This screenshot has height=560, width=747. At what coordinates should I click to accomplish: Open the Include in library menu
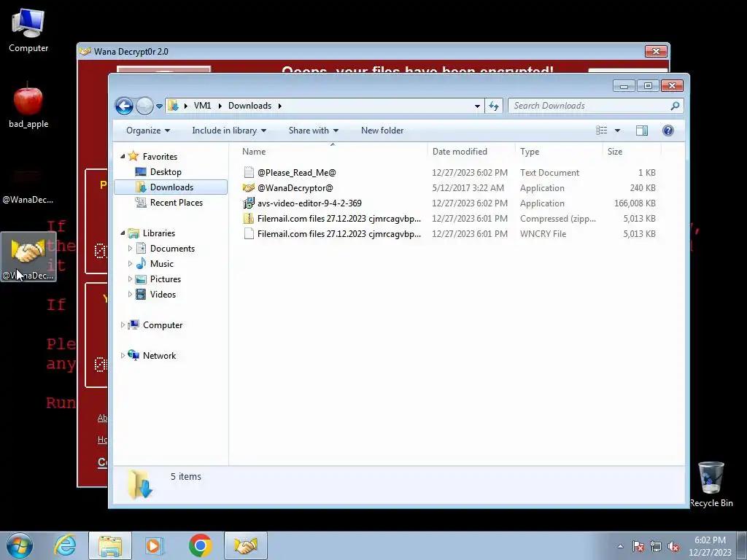click(229, 131)
